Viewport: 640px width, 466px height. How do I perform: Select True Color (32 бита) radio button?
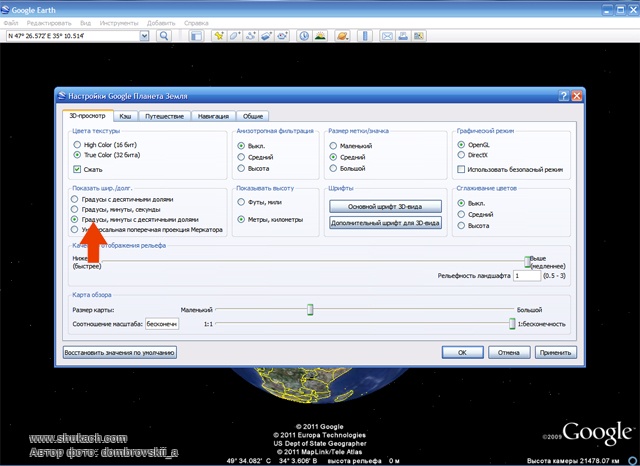[x=77, y=155]
